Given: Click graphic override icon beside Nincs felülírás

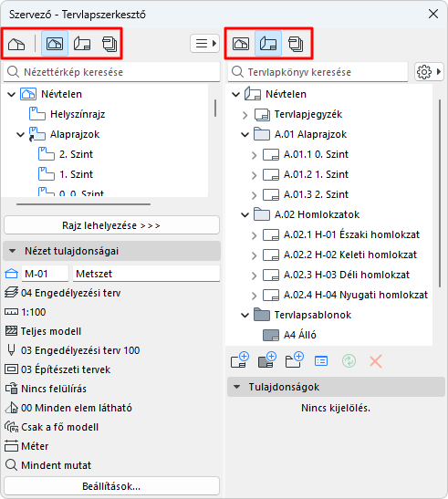Looking at the screenshot, I should 11,389.
